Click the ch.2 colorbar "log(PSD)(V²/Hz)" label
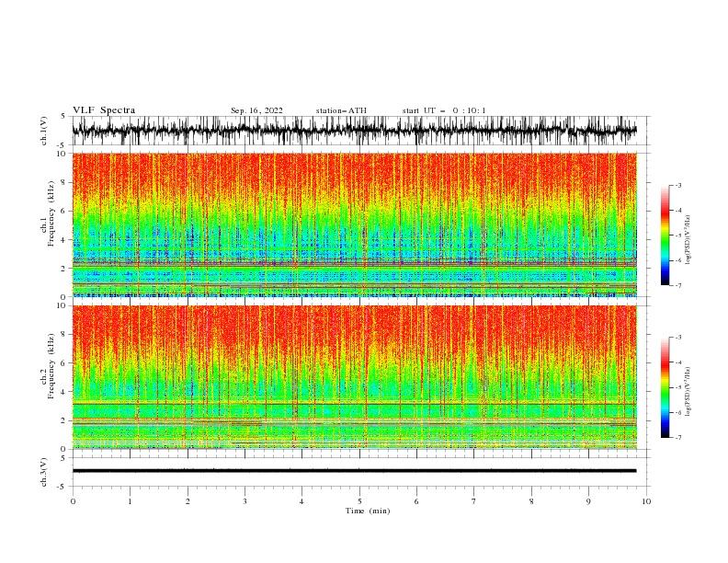The height and width of the screenshot is (563, 728). click(x=688, y=391)
